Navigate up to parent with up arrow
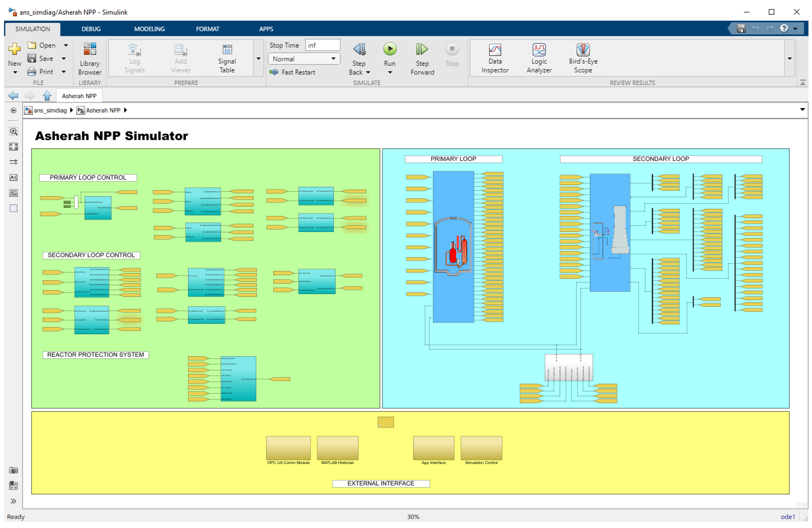 pyautogui.click(x=47, y=96)
